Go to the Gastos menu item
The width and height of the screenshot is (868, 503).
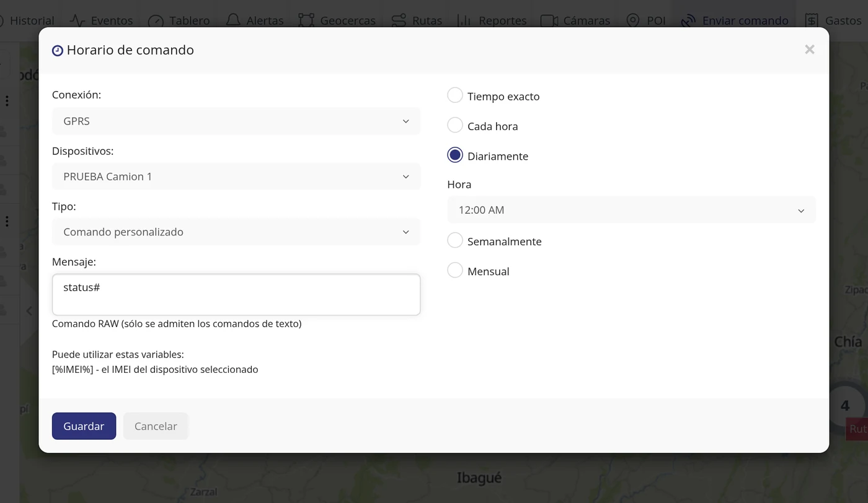(x=833, y=20)
